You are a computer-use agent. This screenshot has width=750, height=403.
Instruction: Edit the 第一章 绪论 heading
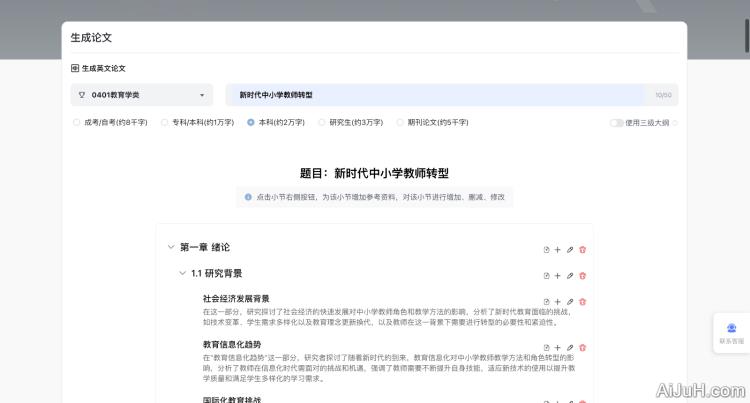[x=570, y=250]
